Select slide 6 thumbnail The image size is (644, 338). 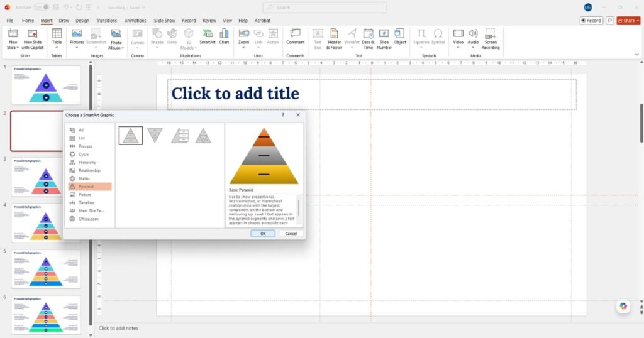pyautogui.click(x=46, y=315)
